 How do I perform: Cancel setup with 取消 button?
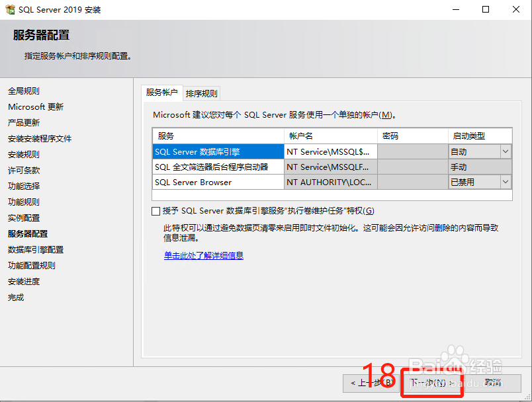coord(493,383)
